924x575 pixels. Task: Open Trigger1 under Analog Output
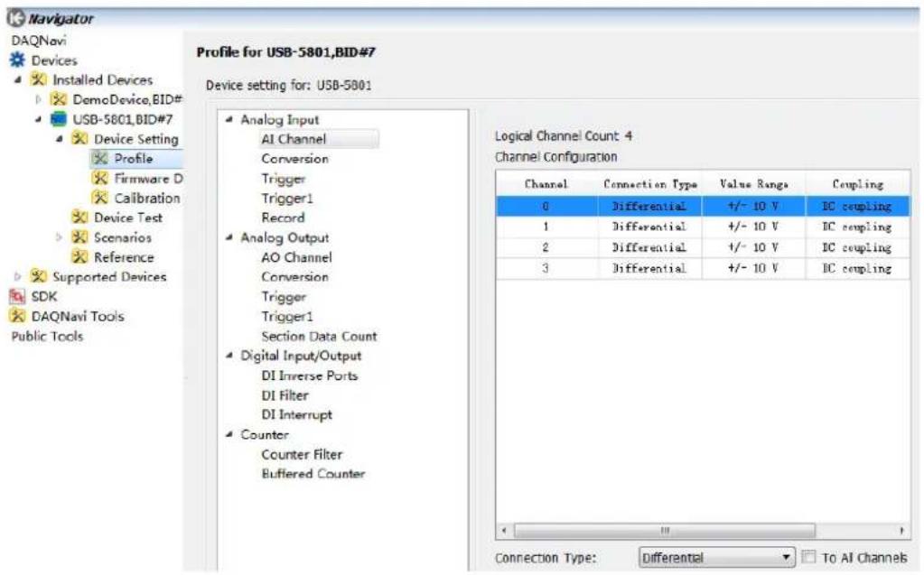pos(287,316)
